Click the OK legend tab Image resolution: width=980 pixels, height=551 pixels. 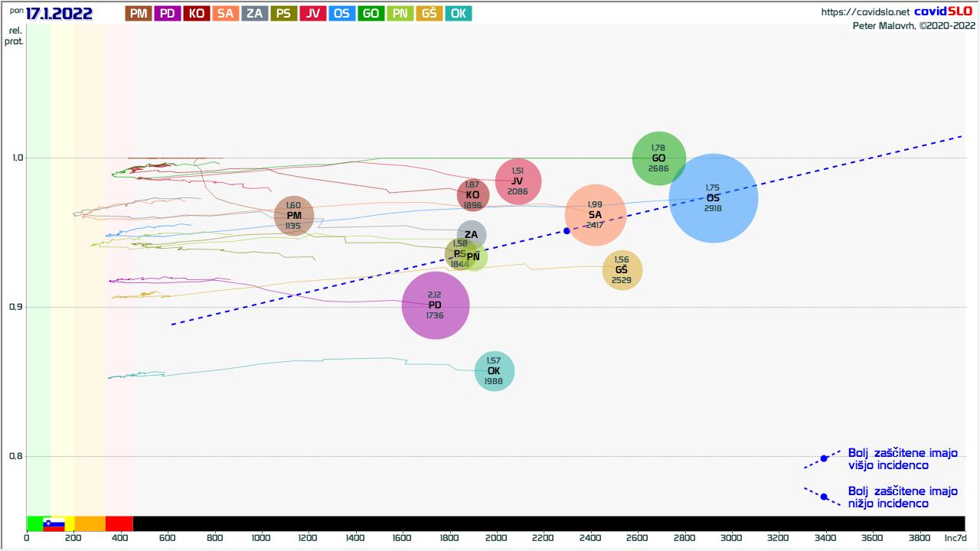point(458,13)
